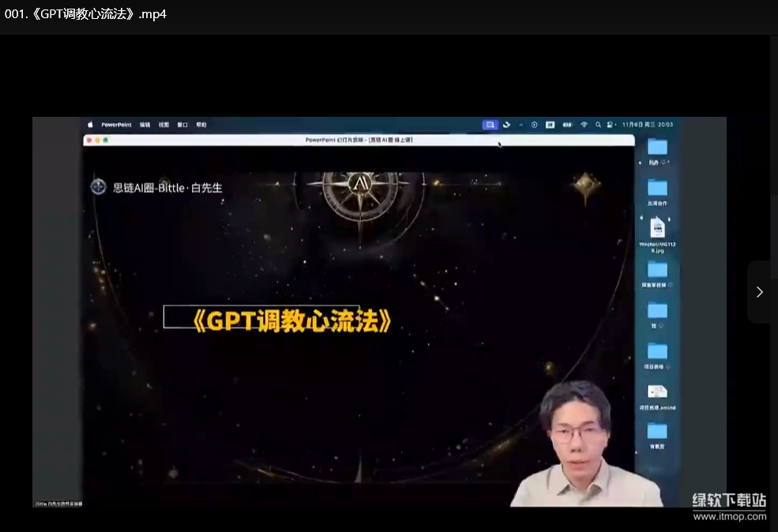778x532 pixels.
Task: Open the Apple menu in the video
Action: coord(90,125)
